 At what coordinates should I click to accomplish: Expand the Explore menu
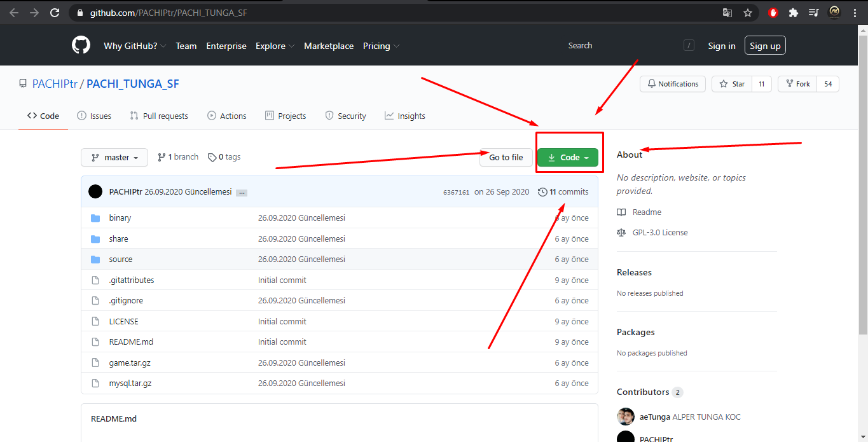(x=275, y=46)
